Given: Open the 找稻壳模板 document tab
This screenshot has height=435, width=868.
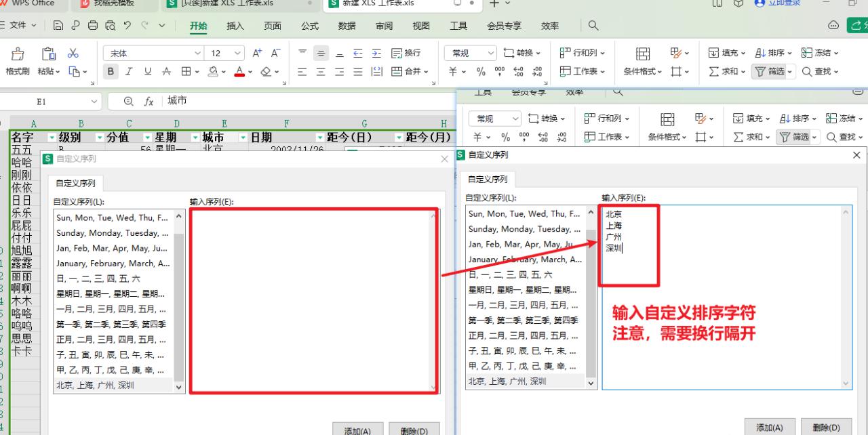Looking at the screenshot, I should [x=113, y=3].
